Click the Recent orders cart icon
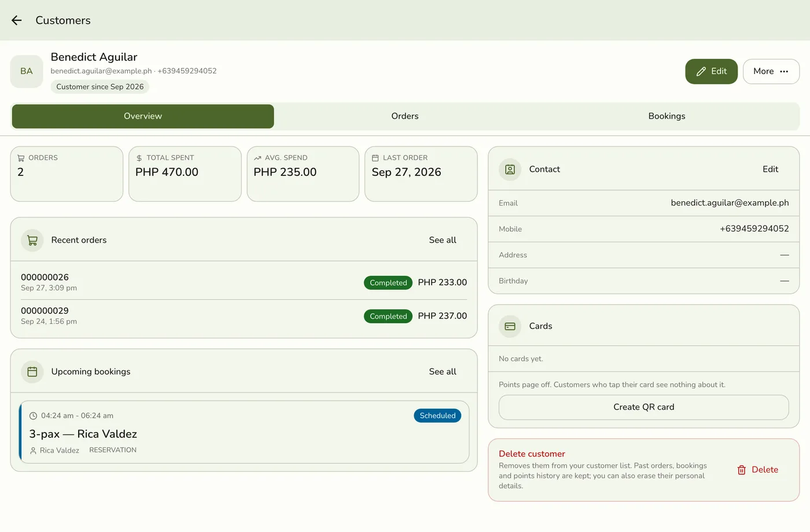Image resolution: width=810 pixels, height=532 pixels. (x=32, y=240)
